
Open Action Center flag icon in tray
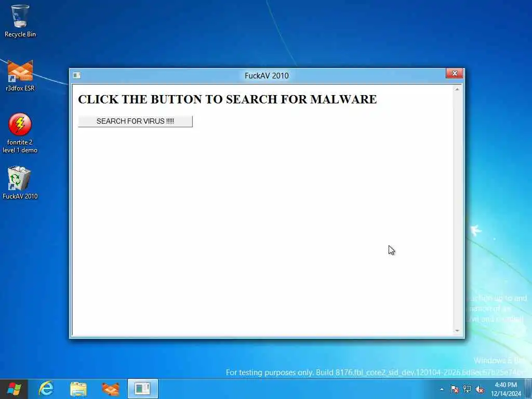pos(454,389)
